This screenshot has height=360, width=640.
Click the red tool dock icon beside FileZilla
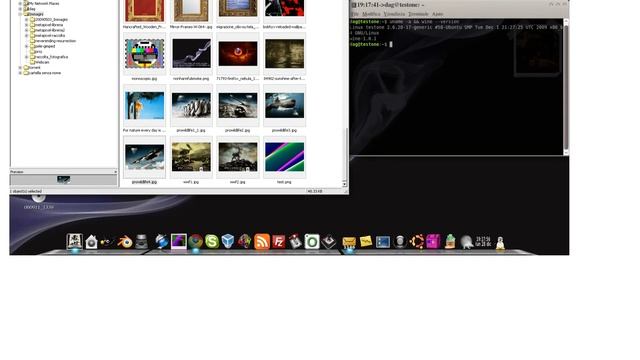[x=295, y=242]
